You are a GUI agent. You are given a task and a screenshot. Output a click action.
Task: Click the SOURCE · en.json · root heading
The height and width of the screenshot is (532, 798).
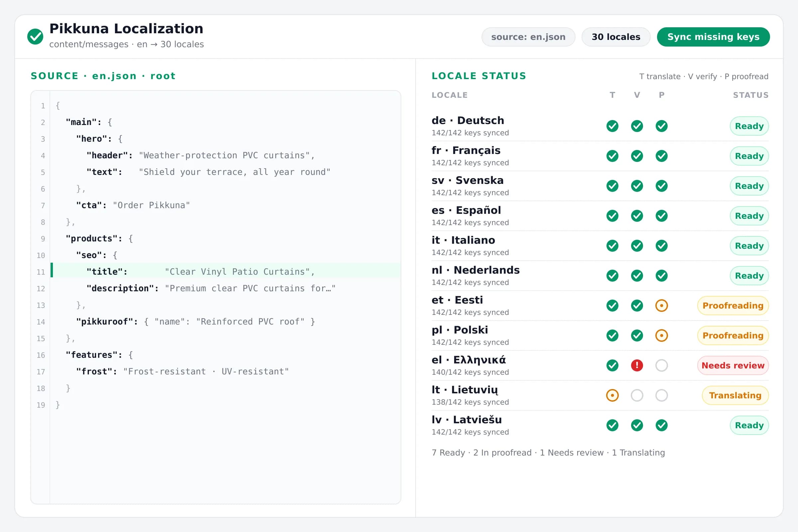[x=103, y=76]
